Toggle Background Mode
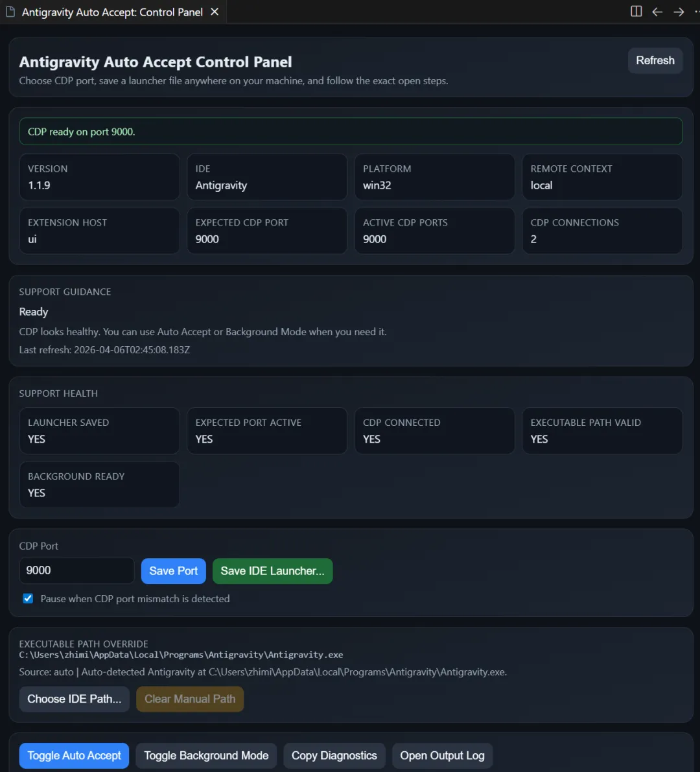Viewport: 700px width, 772px height. point(206,755)
